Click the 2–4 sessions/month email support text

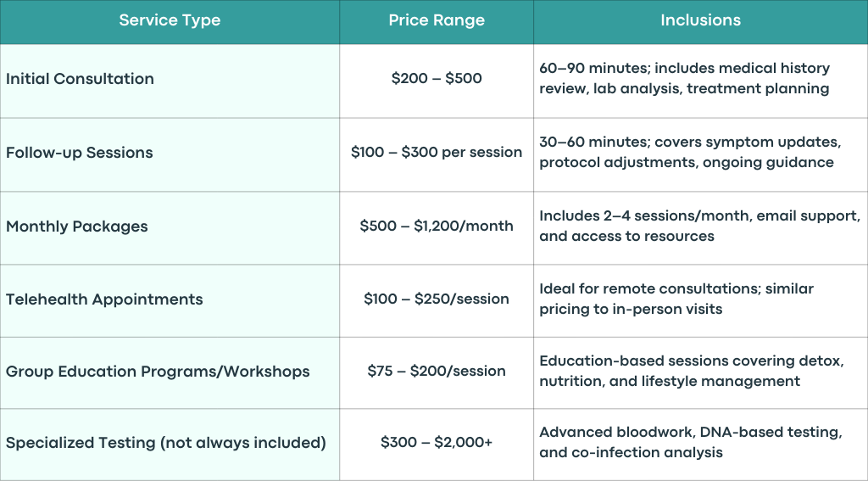(x=699, y=226)
